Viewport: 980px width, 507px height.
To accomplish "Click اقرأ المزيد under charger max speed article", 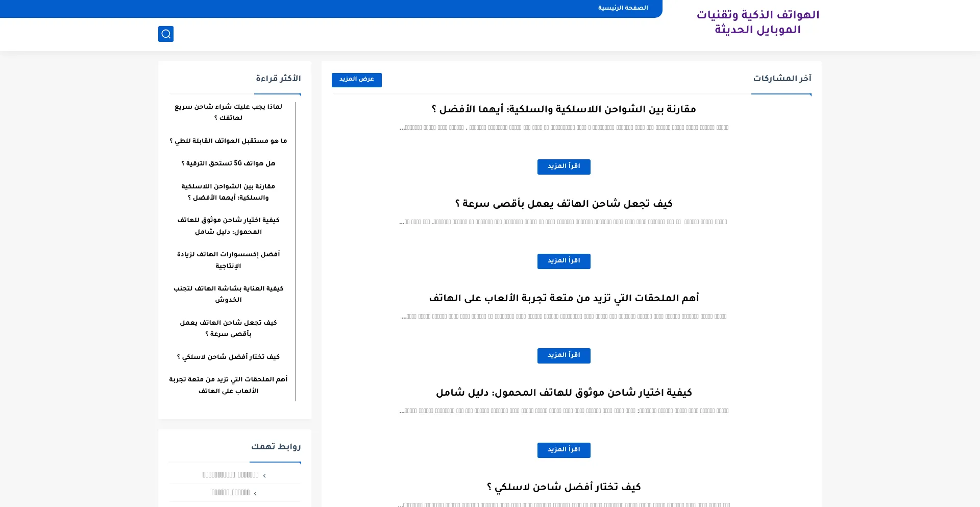I will 563,261.
